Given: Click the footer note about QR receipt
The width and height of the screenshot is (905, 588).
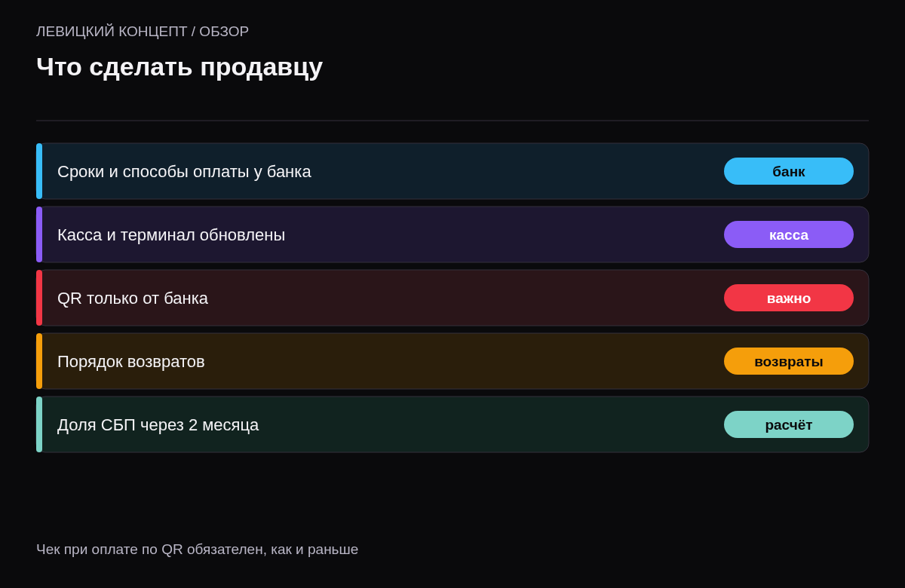Looking at the screenshot, I should tap(198, 550).
